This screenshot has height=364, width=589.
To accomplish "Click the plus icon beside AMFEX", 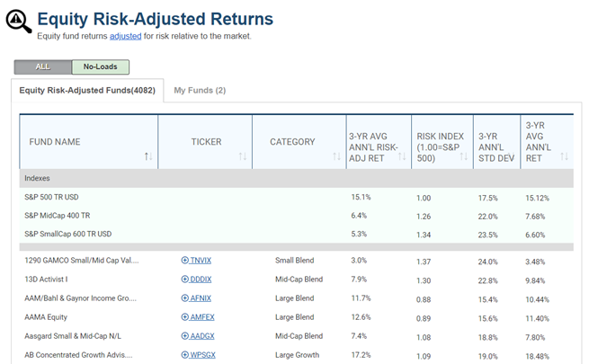I will [x=185, y=317].
